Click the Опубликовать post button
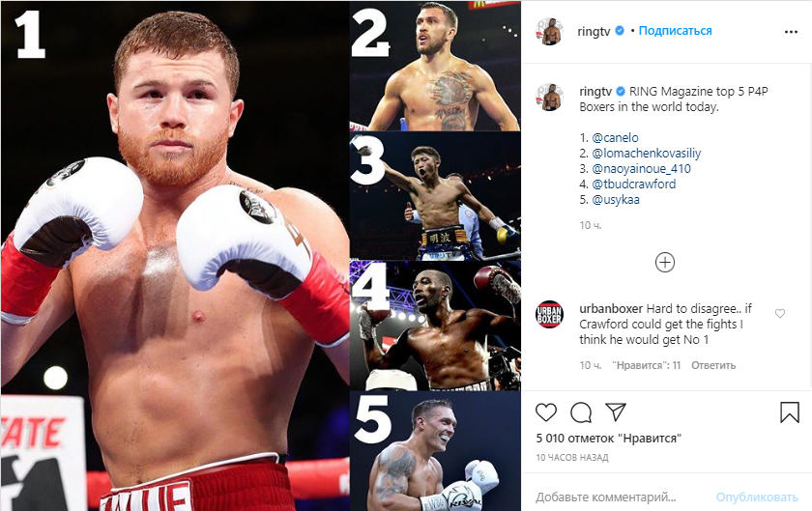This screenshot has width=812, height=511. click(x=757, y=497)
